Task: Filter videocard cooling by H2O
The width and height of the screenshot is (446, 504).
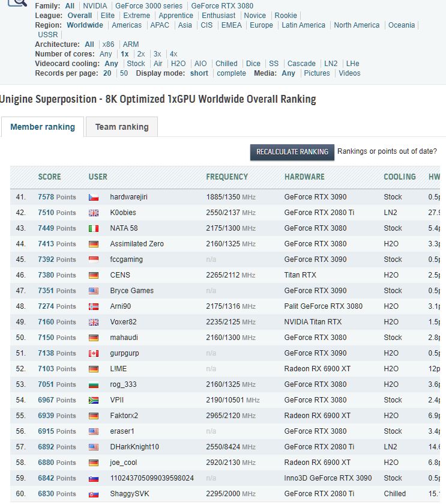Action: [178, 64]
